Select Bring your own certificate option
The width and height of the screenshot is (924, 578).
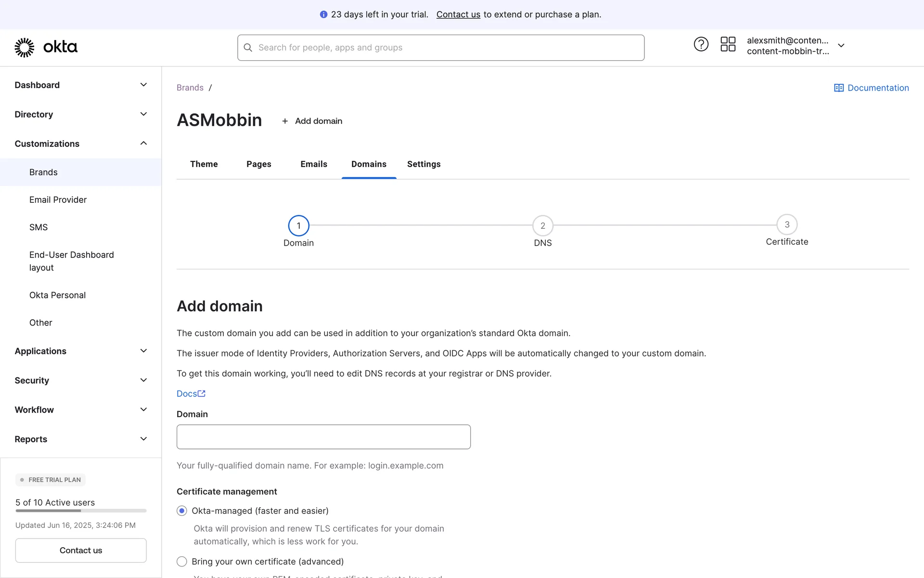(x=182, y=562)
